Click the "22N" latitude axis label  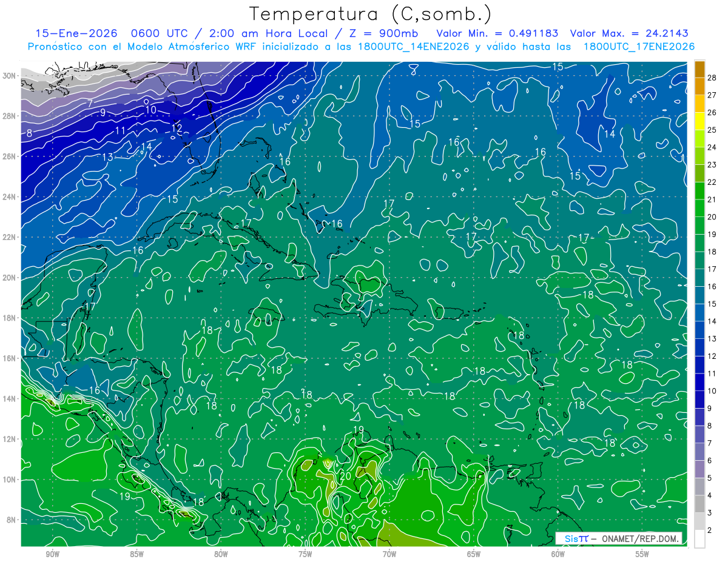9,237
